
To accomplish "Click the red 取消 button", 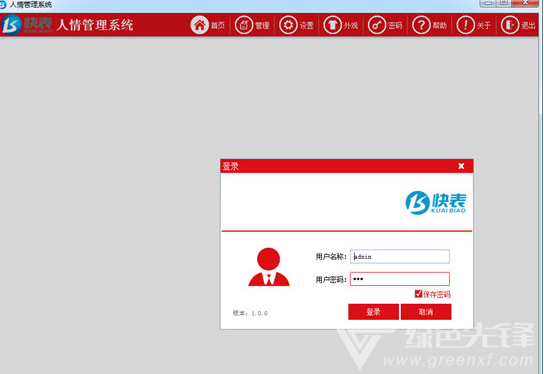I will (x=426, y=312).
